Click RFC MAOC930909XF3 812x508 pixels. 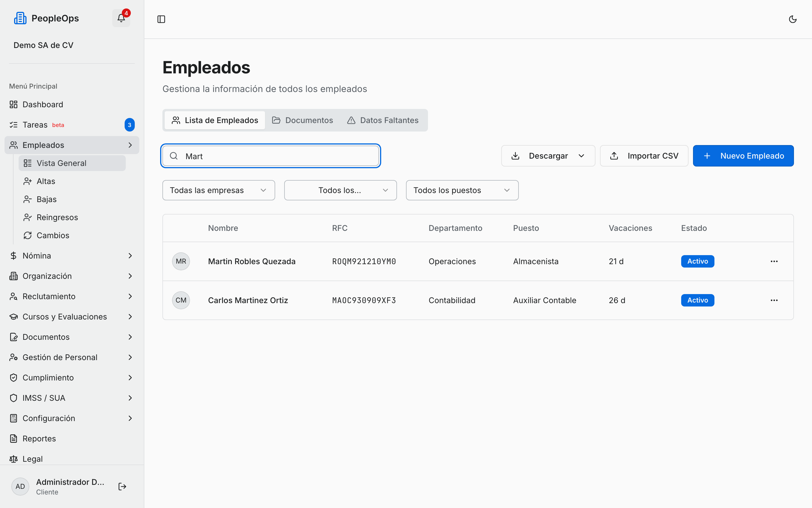point(364,300)
